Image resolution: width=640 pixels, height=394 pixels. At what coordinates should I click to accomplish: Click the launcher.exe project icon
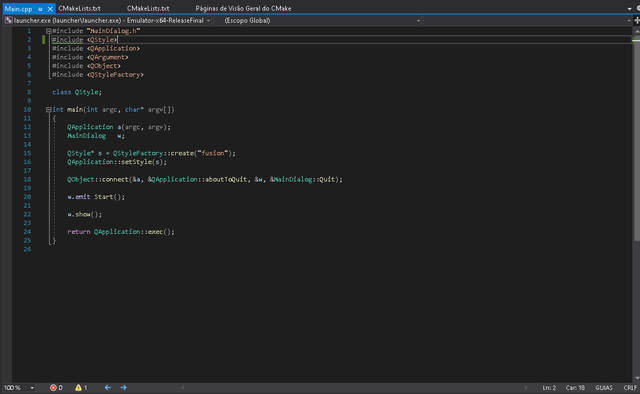(x=8, y=20)
